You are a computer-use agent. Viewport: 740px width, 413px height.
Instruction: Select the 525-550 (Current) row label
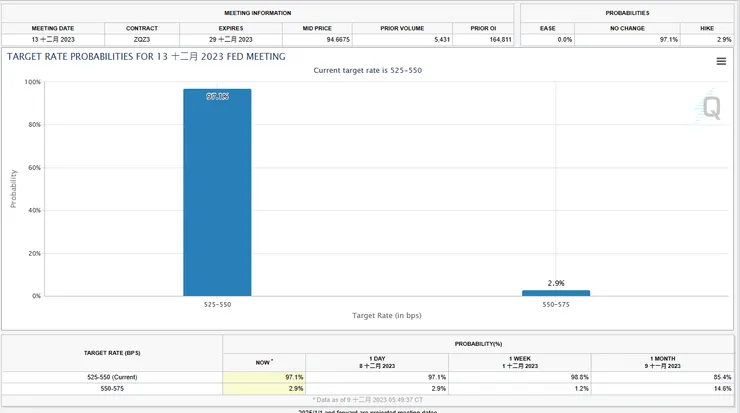pyautogui.click(x=112, y=377)
